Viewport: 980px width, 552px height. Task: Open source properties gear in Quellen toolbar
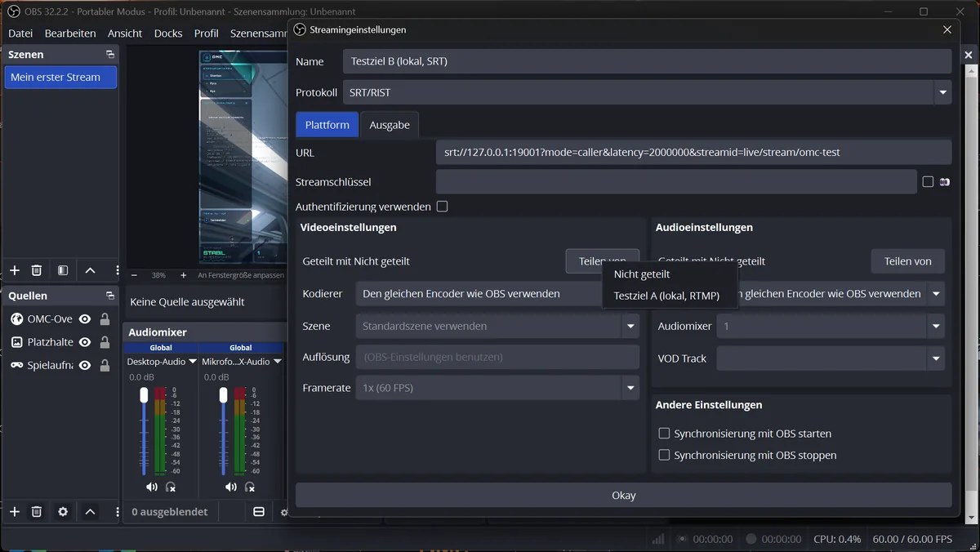point(63,511)
